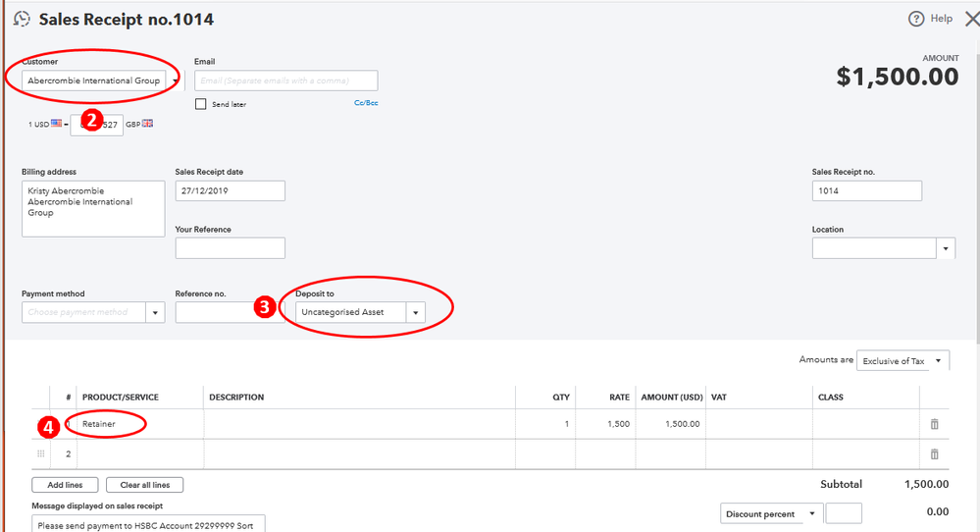Click the Sales Receipt date field
Screen dimensions: 980x532
click(230, 190)
